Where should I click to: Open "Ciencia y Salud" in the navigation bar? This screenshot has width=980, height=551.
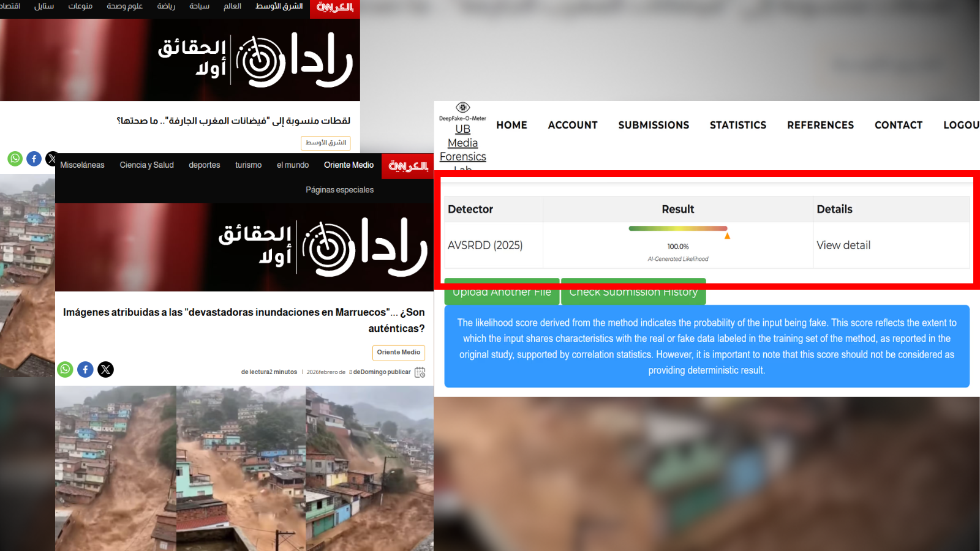click(x=146, y=165)
